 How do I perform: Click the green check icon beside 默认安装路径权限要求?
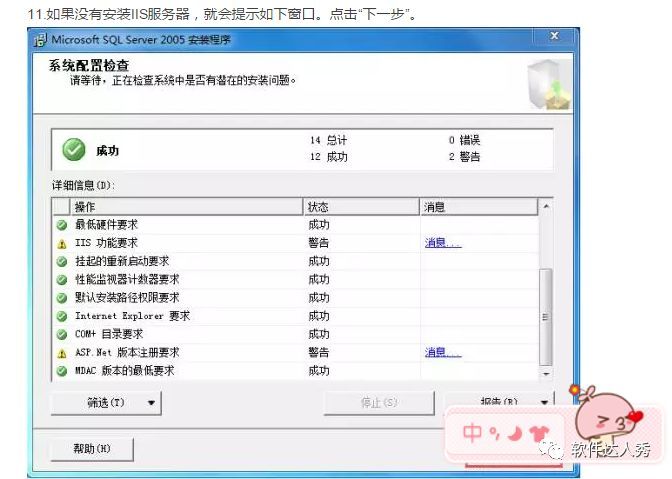pyautogui.click(x=62, y=298)
